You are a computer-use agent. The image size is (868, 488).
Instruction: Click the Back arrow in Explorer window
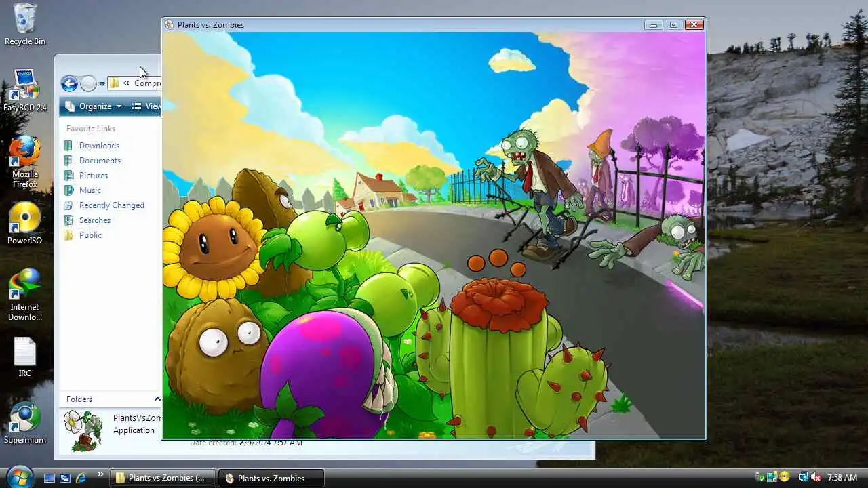tap(69, 83)
